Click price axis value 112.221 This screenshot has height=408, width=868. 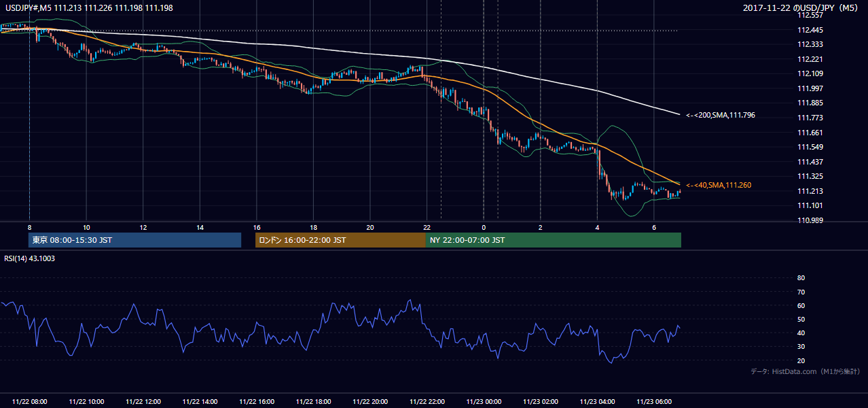pos(810,59)
